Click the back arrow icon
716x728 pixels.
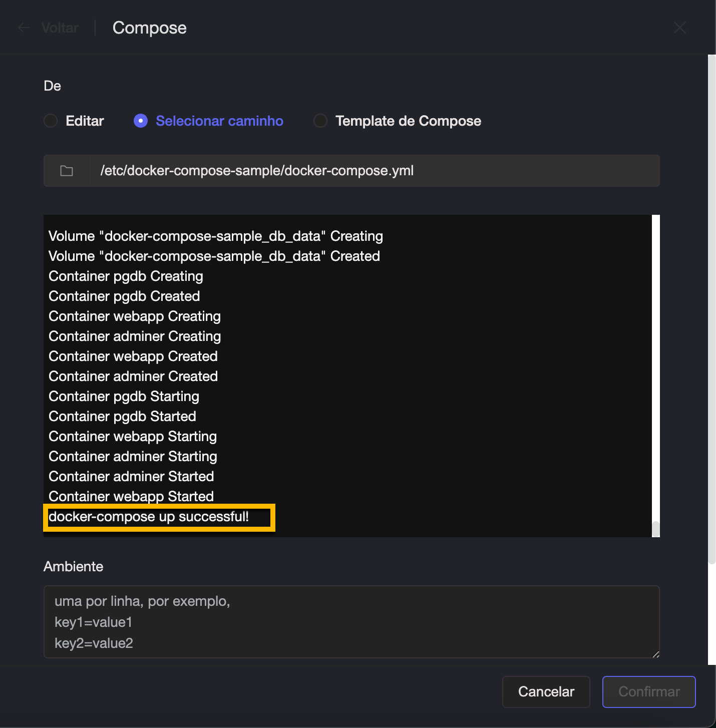(23, 28)
